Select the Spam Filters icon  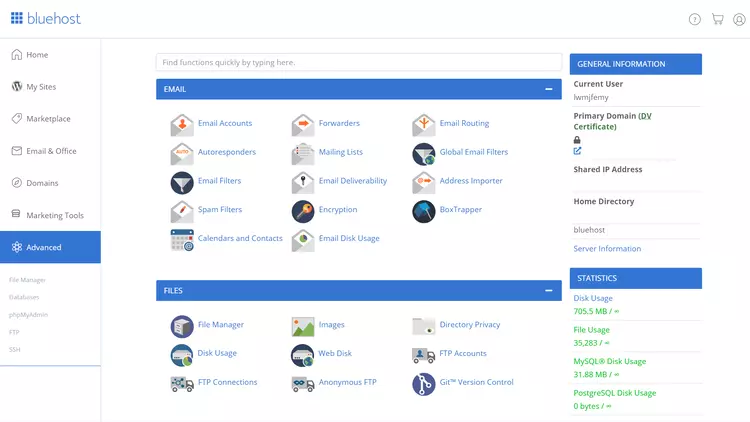point(182,211)
